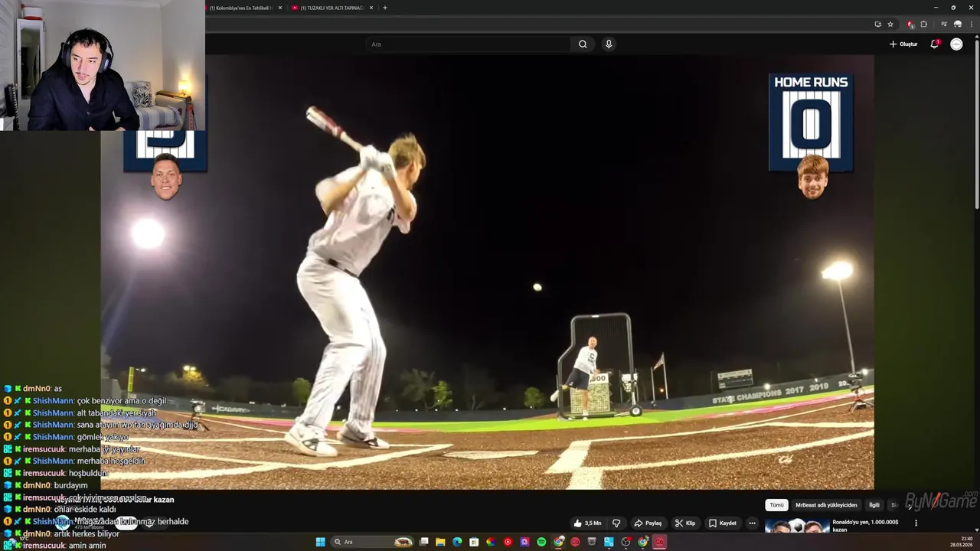Image resolution: width=980 pixels, height=551 pixels.
Task: Launch Microsoft Edge from the taskbar
Action: pyautogui.click(x=457, y=542)
